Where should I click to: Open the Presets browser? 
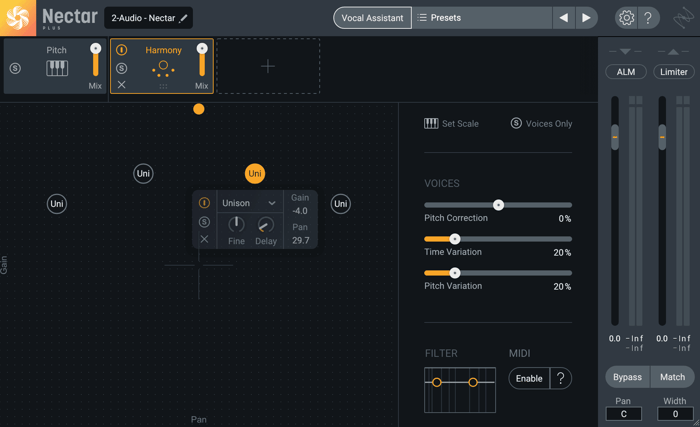tap(482, 18)
